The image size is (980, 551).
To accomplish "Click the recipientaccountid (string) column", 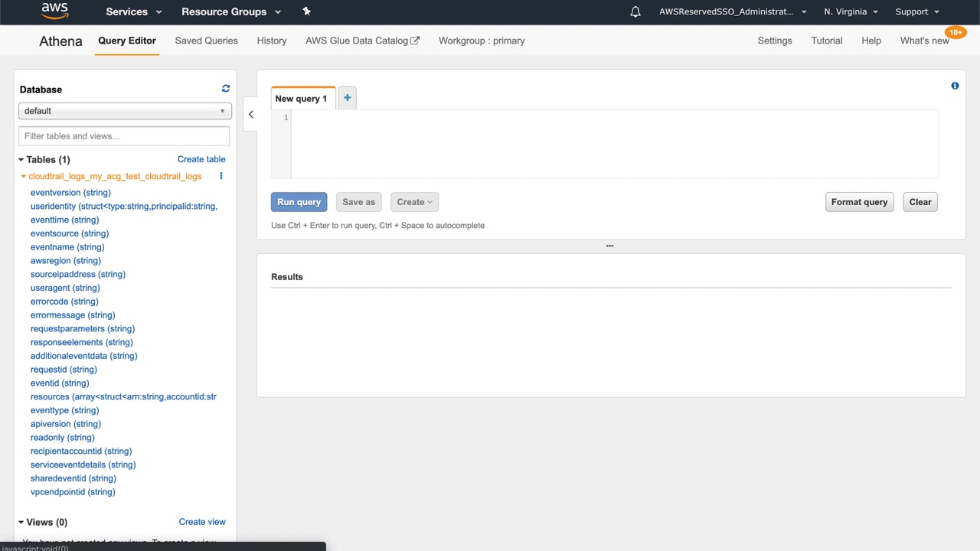I will 81,452.
